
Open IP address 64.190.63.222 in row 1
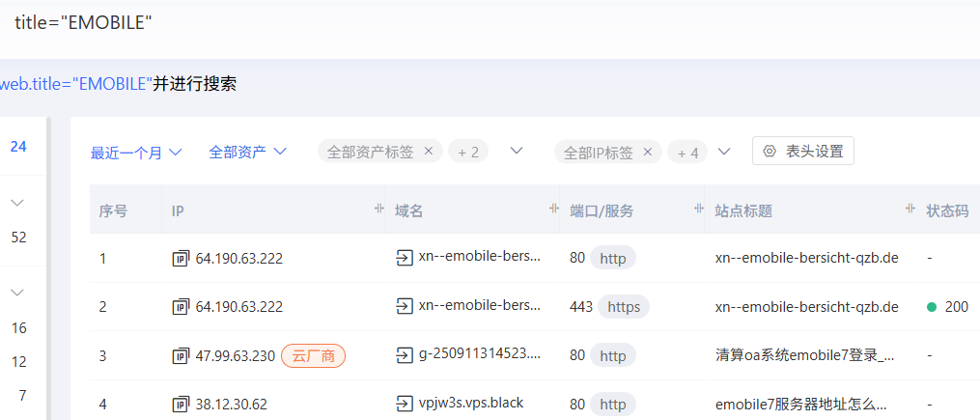coord(238,258)
